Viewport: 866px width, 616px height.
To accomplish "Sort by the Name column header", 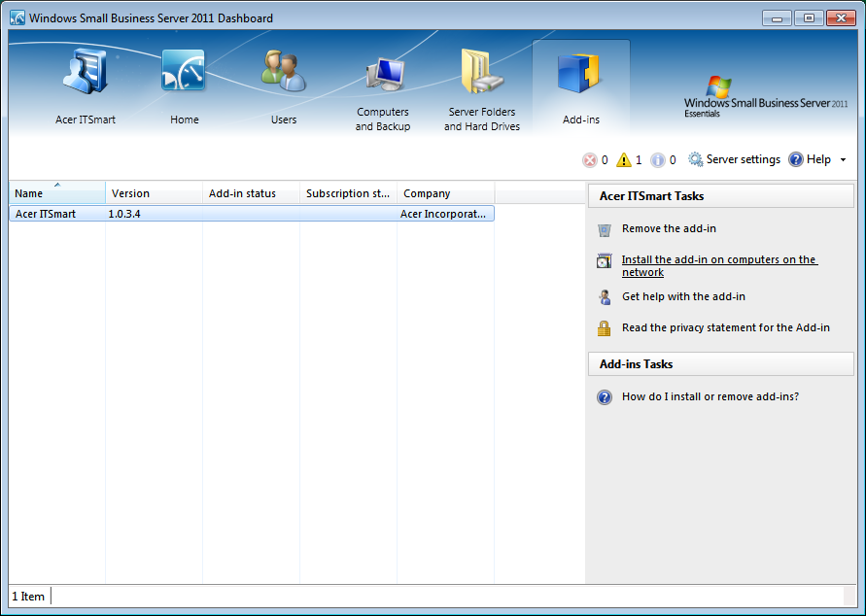I will click(x=57, y=193).
